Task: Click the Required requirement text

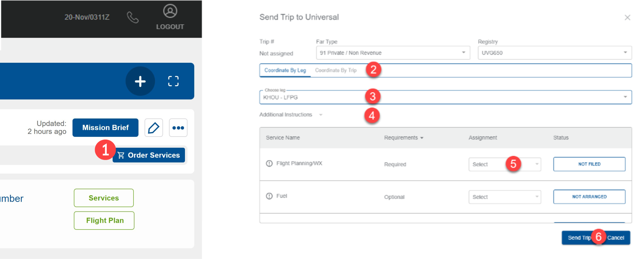Action: 395,165
